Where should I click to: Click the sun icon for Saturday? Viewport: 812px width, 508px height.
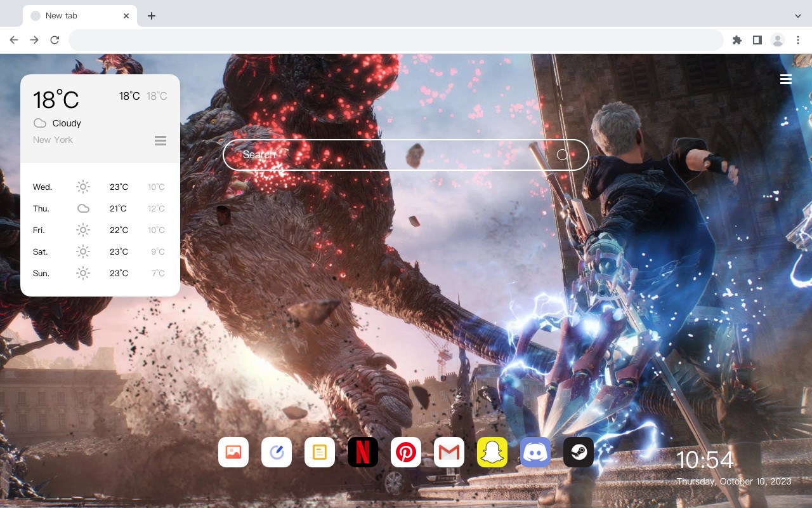click(83, 251)
